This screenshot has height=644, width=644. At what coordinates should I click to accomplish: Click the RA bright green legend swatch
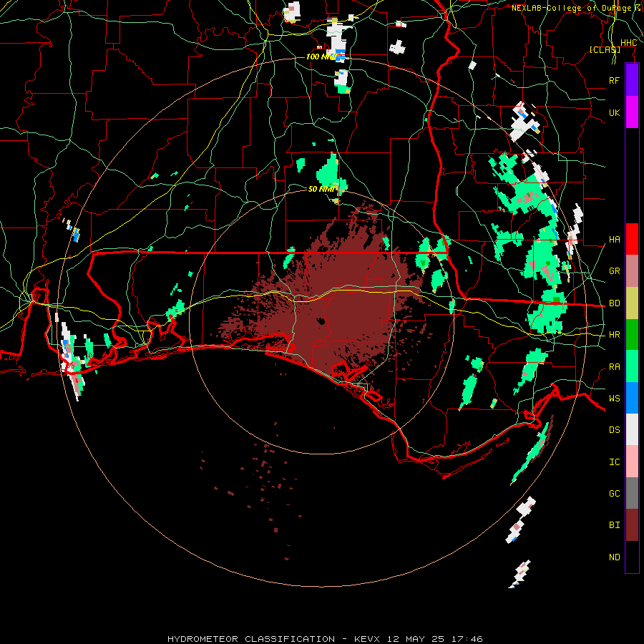(632, 366)
